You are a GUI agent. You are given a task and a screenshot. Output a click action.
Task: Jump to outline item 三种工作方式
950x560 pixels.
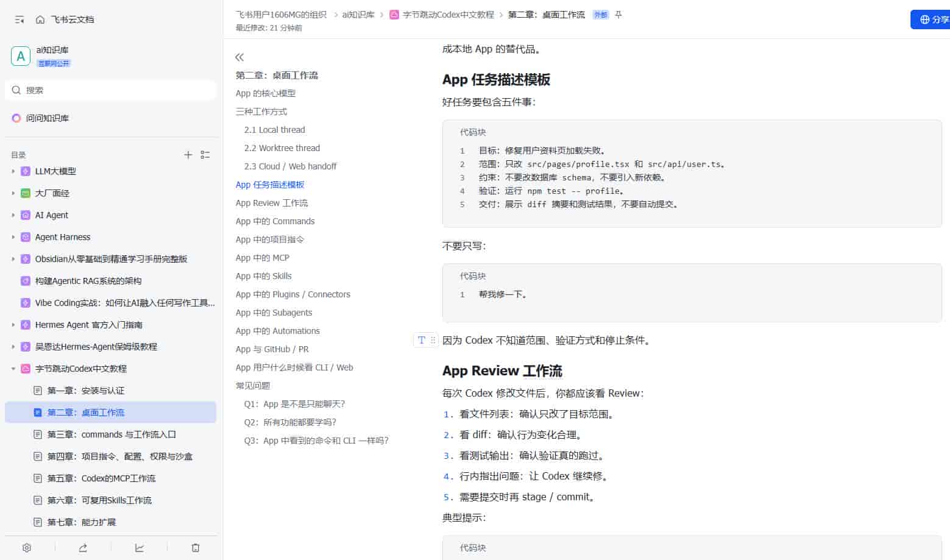click(261, 112)
